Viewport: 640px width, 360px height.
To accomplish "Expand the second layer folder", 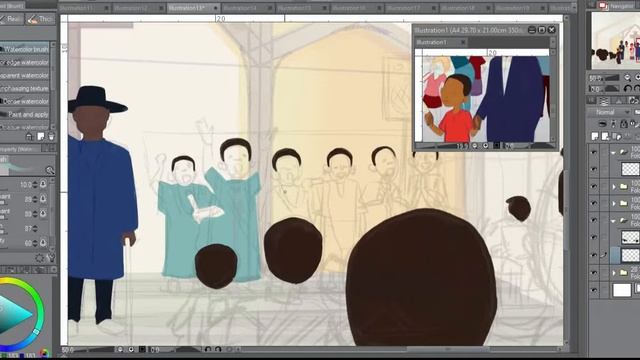I will tap(613, 187).
